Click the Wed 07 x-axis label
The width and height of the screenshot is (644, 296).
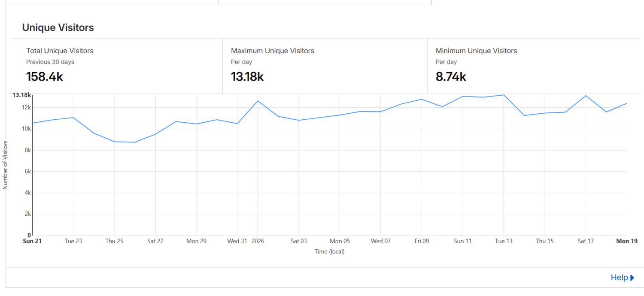point(381,241)
